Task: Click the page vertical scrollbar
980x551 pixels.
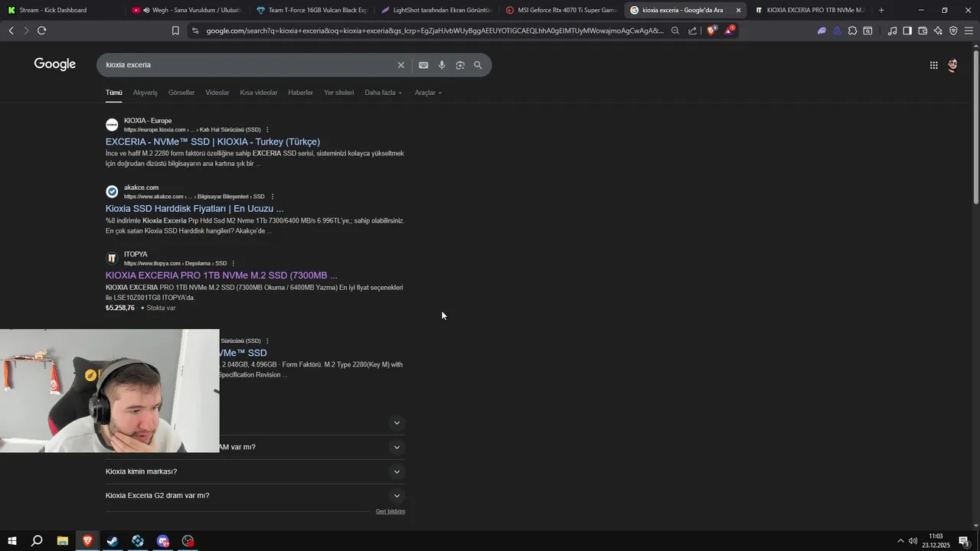Action: click(x=975, y=126)
